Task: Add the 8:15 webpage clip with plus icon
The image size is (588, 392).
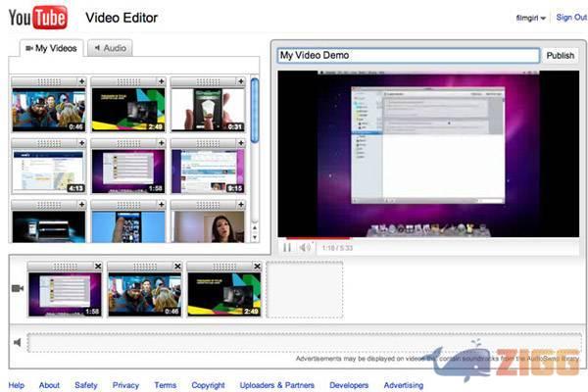Action: point(241,143)
